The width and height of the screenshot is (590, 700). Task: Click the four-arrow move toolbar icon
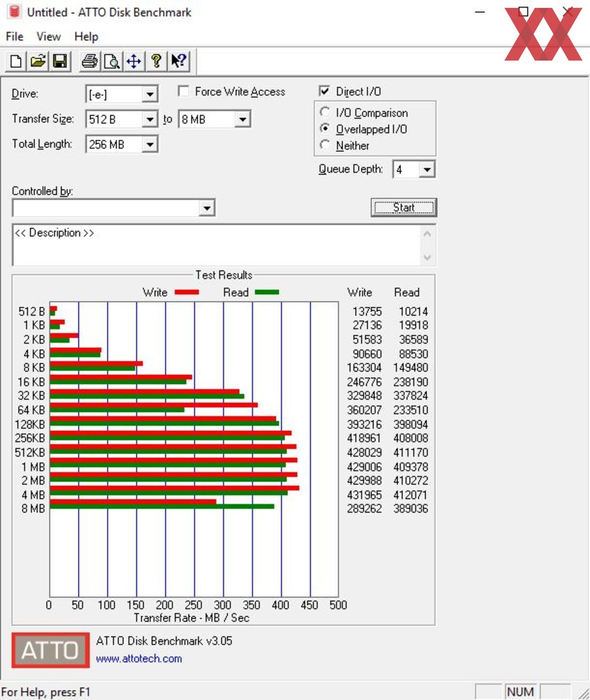click(134, 61)
